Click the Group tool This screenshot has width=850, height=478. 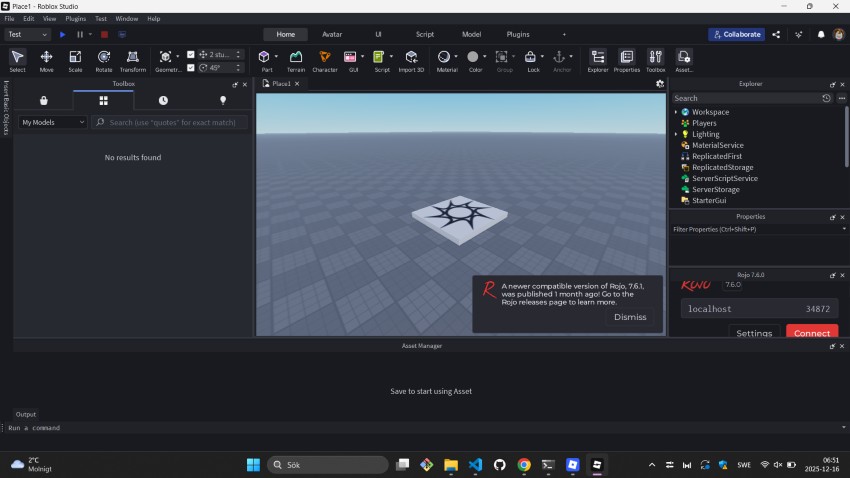504,60
